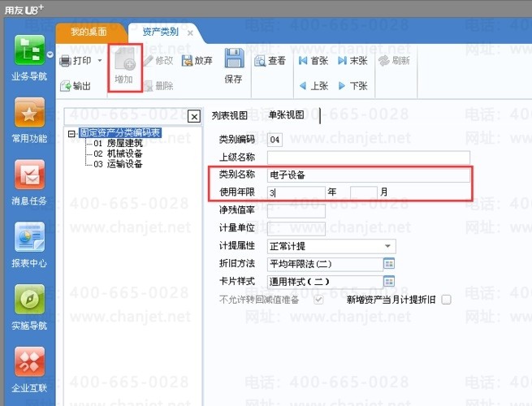Click the 增加 toolbar icon
532x406 pixels.
pos(124,59)
